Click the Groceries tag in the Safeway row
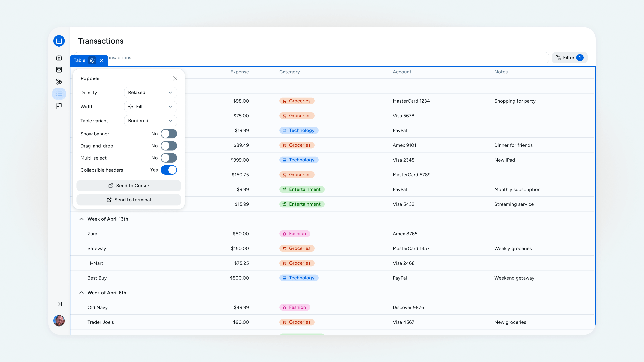The height and width of the screenshot is (362, 644). pyautogui.click(x=297, y=248)
